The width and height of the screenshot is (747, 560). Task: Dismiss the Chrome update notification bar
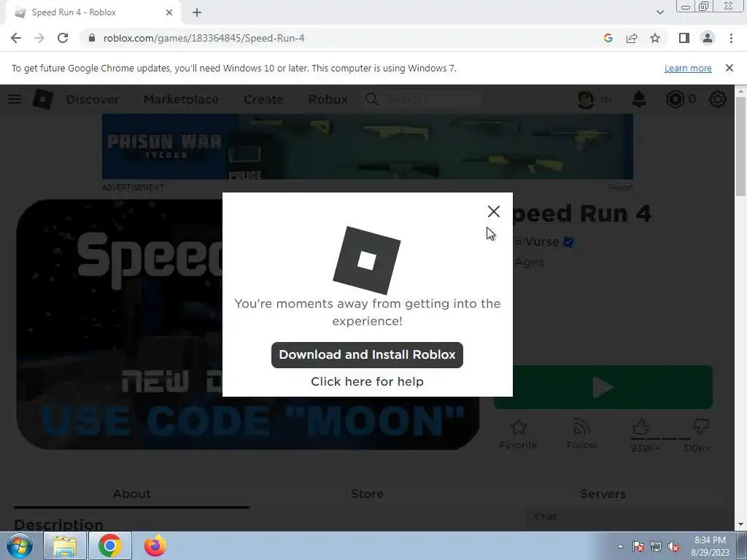(729, 68)
